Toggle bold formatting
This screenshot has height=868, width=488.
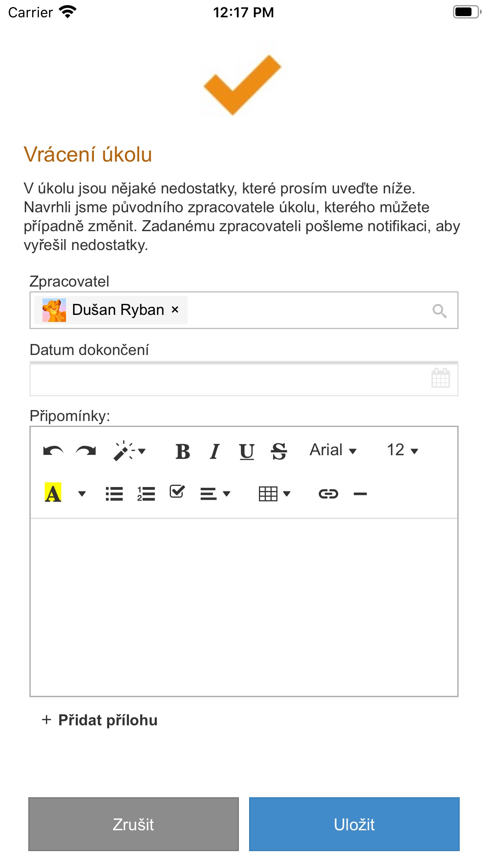pos(183,451)
